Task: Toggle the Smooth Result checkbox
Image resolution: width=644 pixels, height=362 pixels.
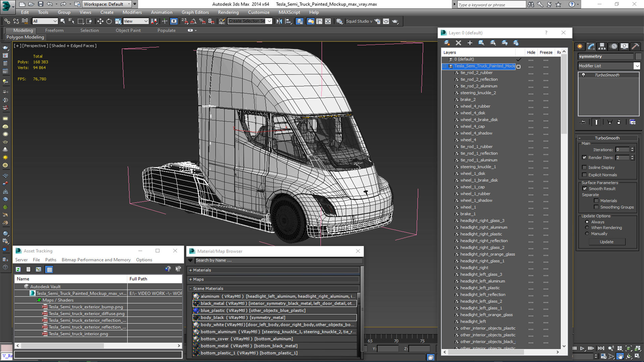Action: coord(585,189)
